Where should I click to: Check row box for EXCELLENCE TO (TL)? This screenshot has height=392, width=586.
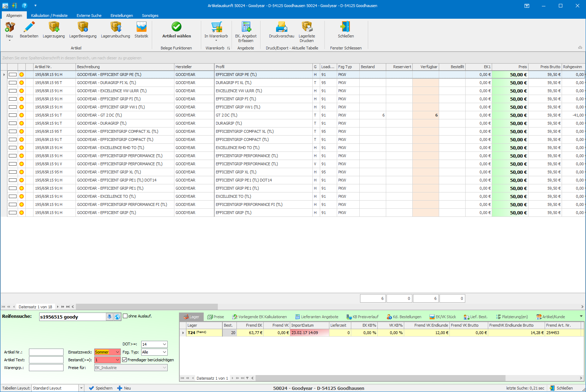click(x=13, y=196)
